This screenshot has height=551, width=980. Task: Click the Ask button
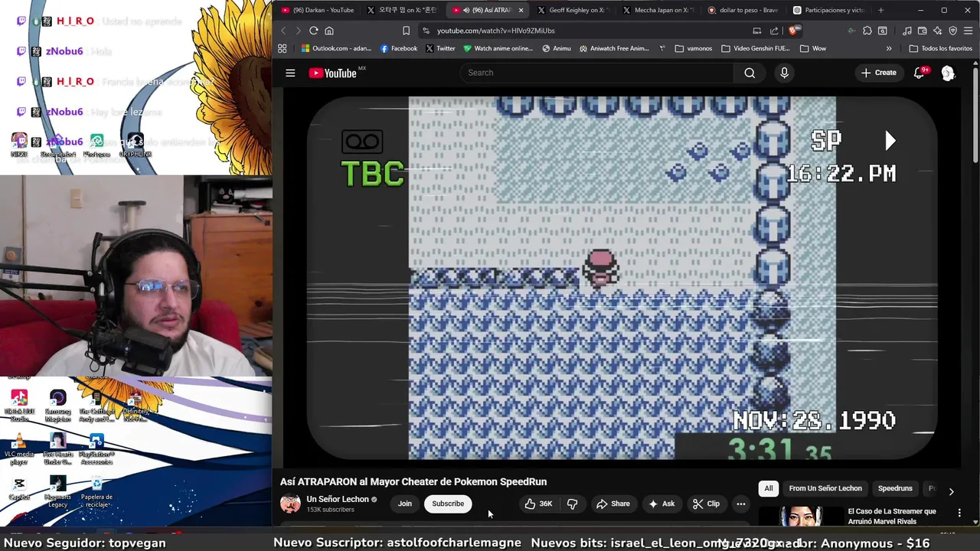coord(661,504)
